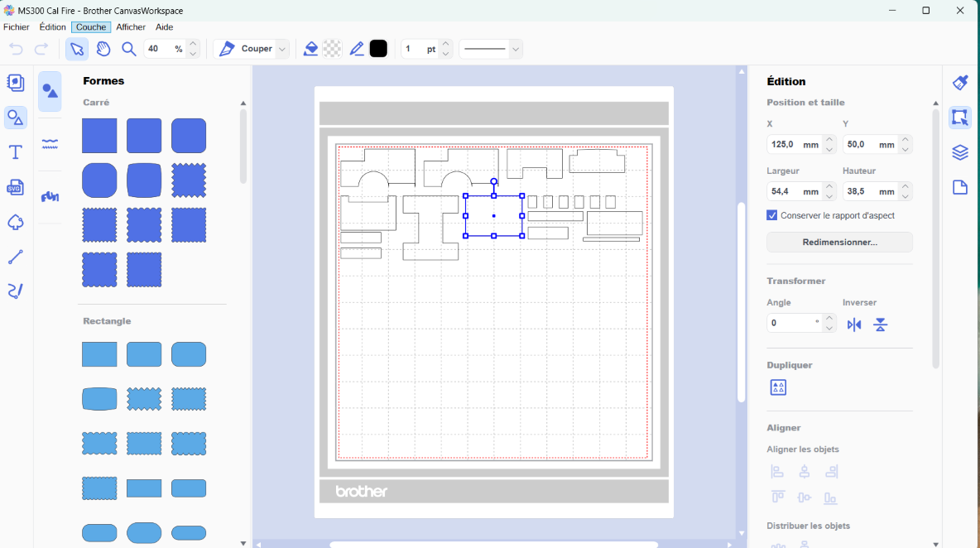Toggle the transparent fill swatch
This screenshot has height=548, width=980.
[x=332, y=49]
